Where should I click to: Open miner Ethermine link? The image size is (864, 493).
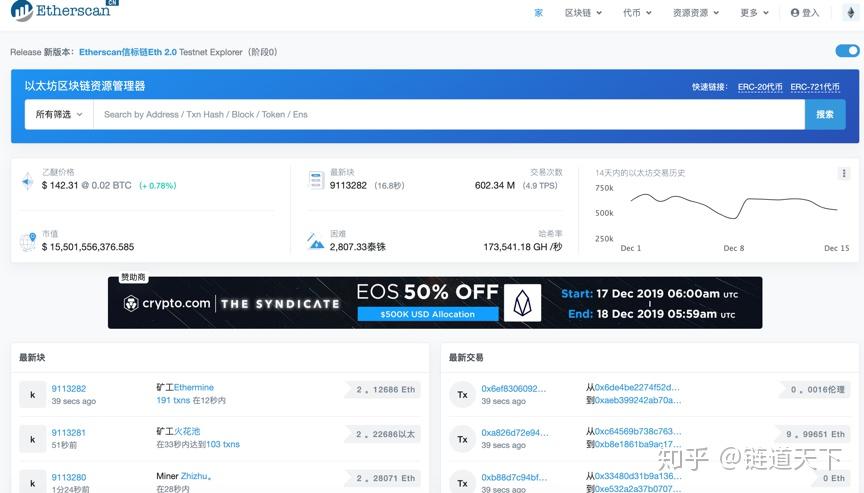(x=193, y=387)
